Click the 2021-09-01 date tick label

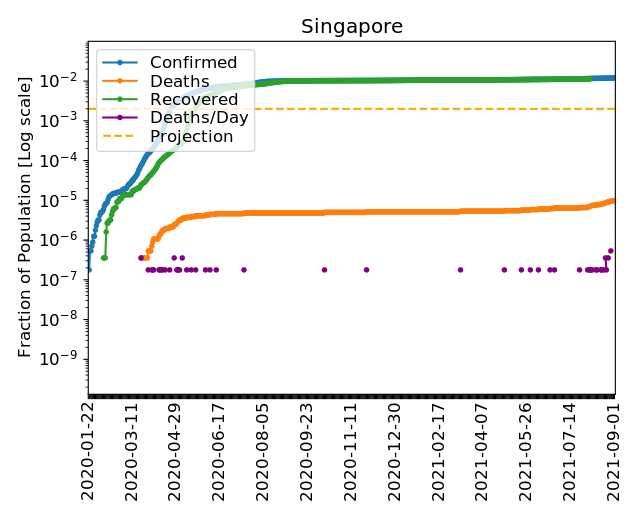click(614, 450)
